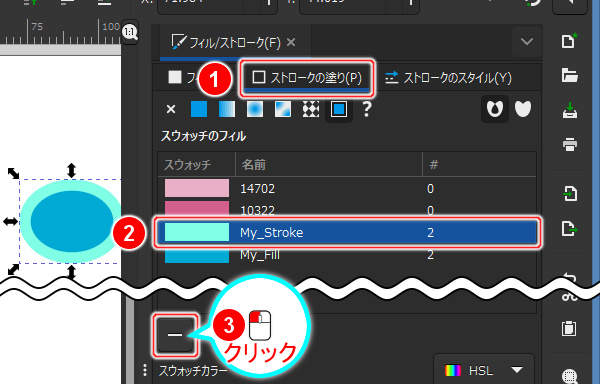Click the zoom 1:1 icon
The height and width of the screenshot is (384, 600).
(x=130, y=32)
